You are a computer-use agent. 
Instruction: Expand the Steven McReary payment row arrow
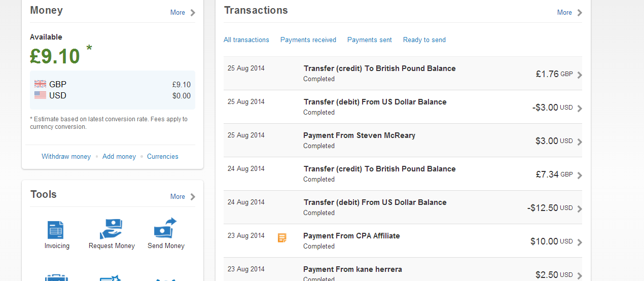(580, 142)
